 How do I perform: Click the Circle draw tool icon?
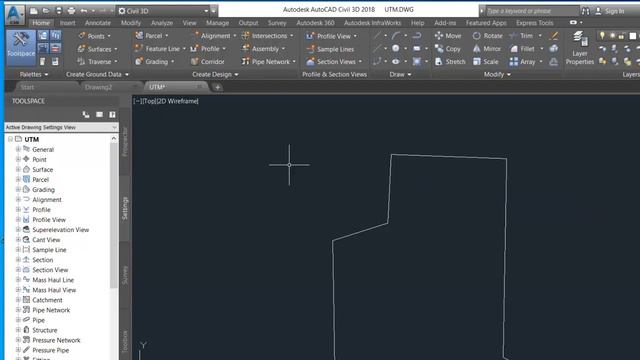click(x=396, y=49)
